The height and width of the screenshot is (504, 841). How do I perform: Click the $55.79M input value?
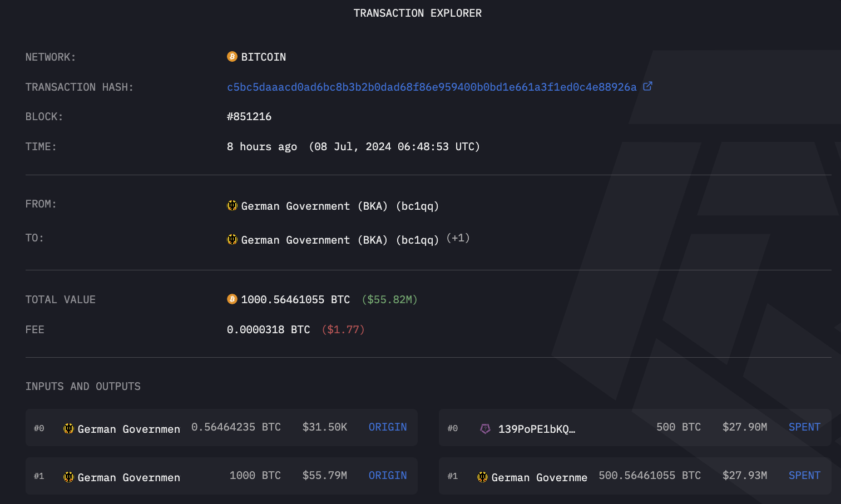325,475
